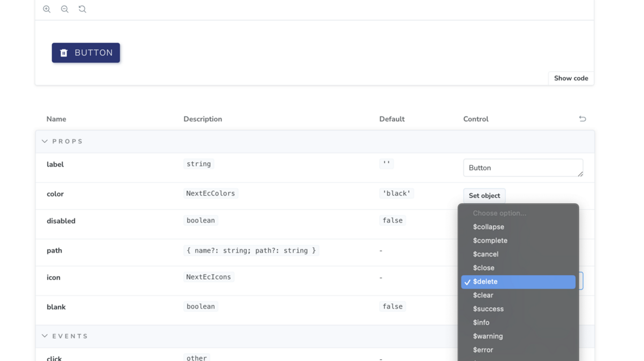Pick the $close option in list
Image resolution: width=644 pixels, height=361 pixels.
click(x=483, y=268)
